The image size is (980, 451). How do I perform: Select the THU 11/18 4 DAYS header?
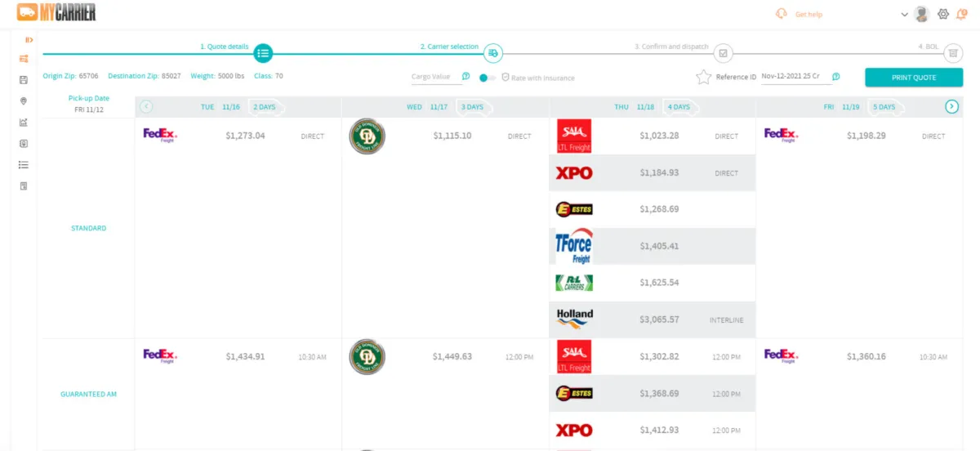tap(653, 107)
